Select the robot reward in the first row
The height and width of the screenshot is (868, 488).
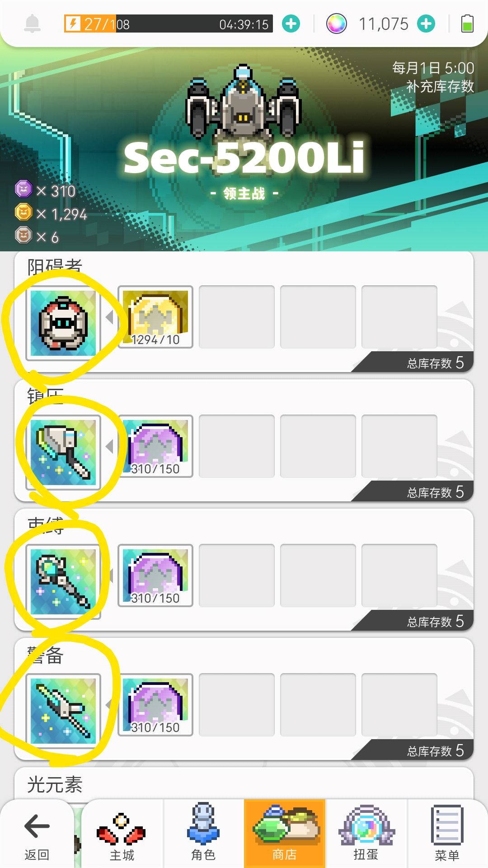pyautogui.click(x=63, y=323)
